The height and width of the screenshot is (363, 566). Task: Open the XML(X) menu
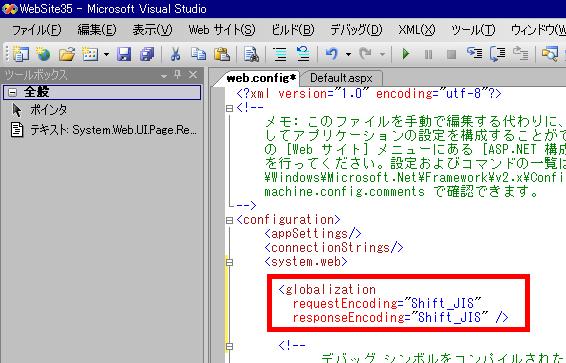pyautogui.click(x=417, y=30)
